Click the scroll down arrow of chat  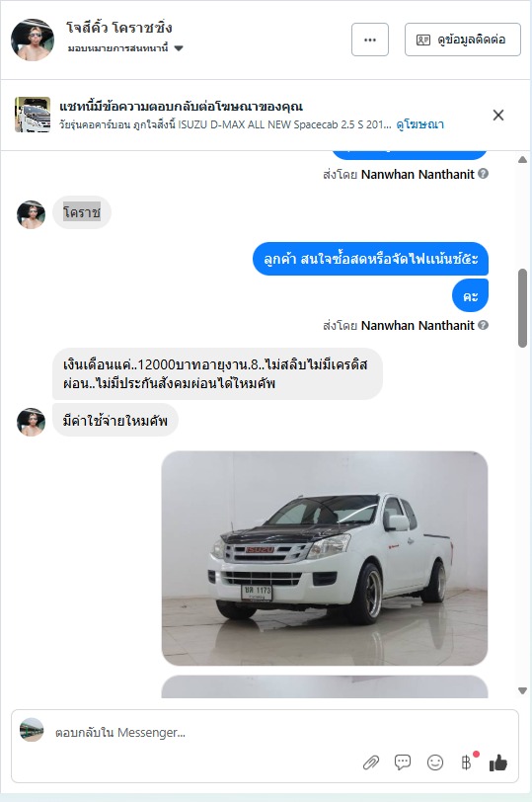point(522,691)
